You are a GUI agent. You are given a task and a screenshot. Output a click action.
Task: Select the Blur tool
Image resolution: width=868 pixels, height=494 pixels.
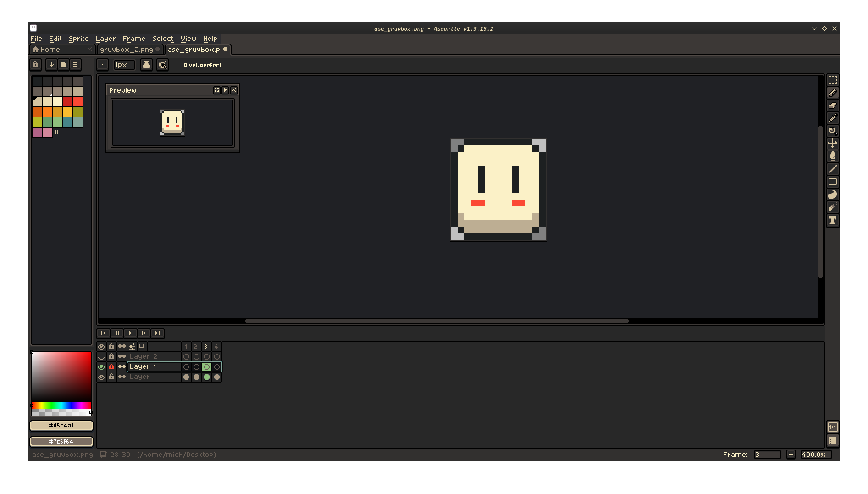[x=832, y=207]
